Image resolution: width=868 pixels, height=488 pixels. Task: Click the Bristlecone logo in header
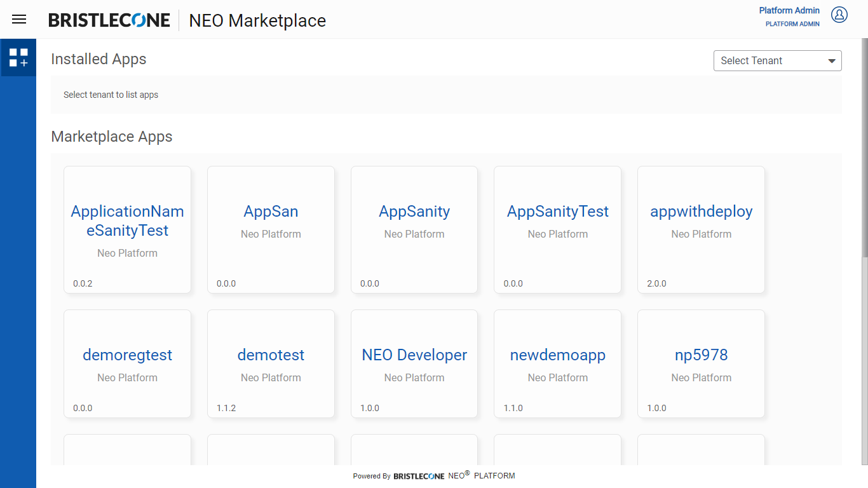pyautogui.click(x=109, y=20)
